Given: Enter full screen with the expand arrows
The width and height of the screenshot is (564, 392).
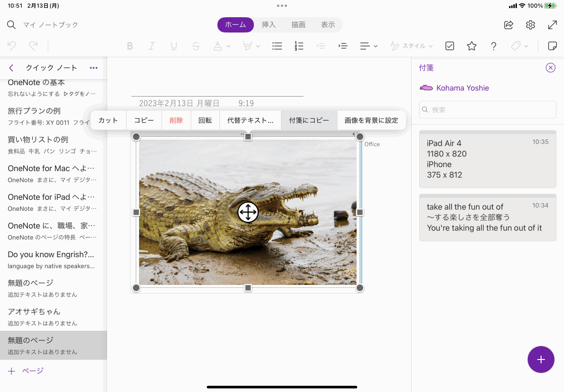Looking at the screenshot, I should [x=552, y=25].
